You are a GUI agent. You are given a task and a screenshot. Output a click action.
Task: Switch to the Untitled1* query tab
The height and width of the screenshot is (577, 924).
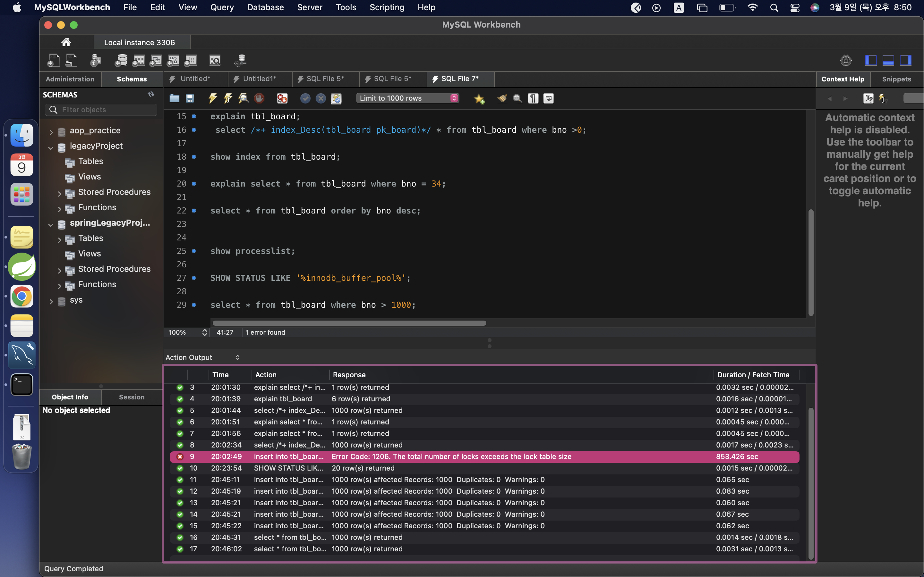coord(259,79)
